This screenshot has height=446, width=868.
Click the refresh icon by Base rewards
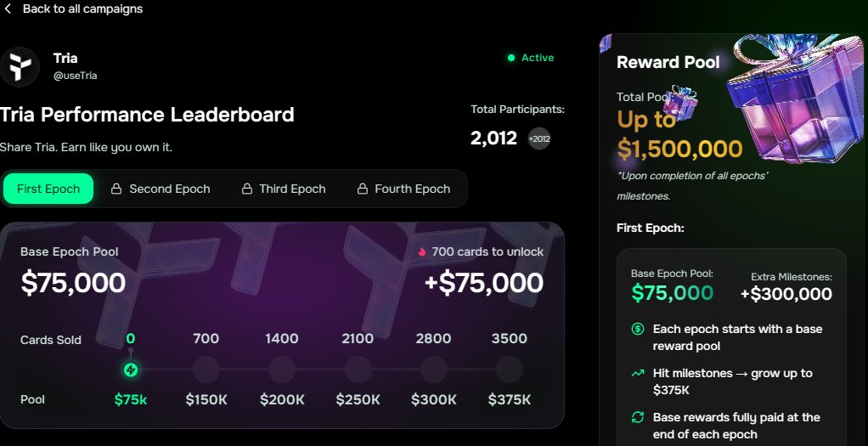pyautogui.click(x=638, y=417)
